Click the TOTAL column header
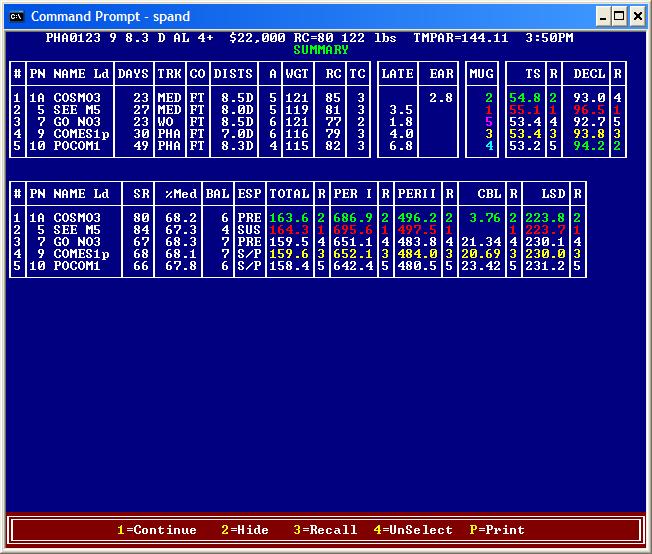Viewport: 652px width, 554px height. (x=289, y=194)
